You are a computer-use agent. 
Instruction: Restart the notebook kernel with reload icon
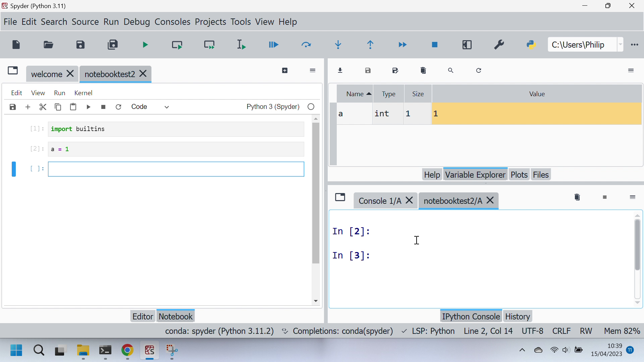118,107
